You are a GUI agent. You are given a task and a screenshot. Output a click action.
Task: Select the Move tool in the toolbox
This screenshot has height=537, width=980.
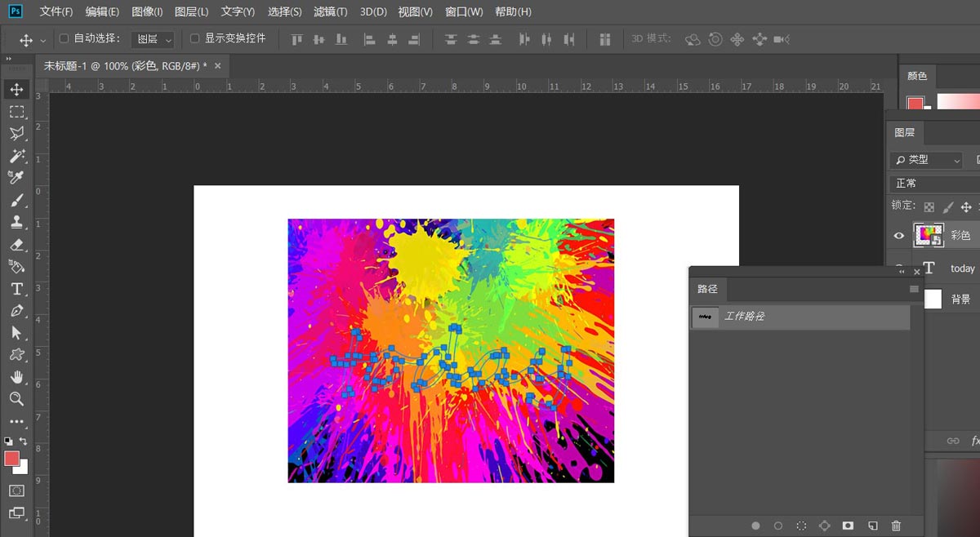coord(16,89)
